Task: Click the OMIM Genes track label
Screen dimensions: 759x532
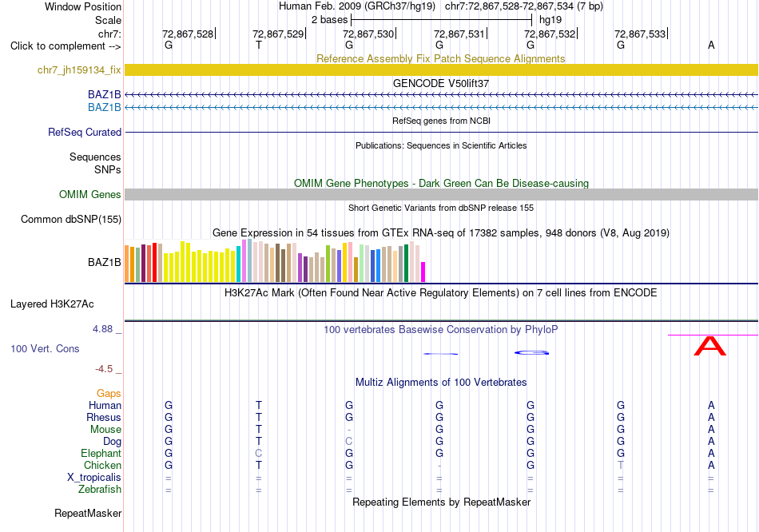Action: pyautogui.click(x=89, y=194)
